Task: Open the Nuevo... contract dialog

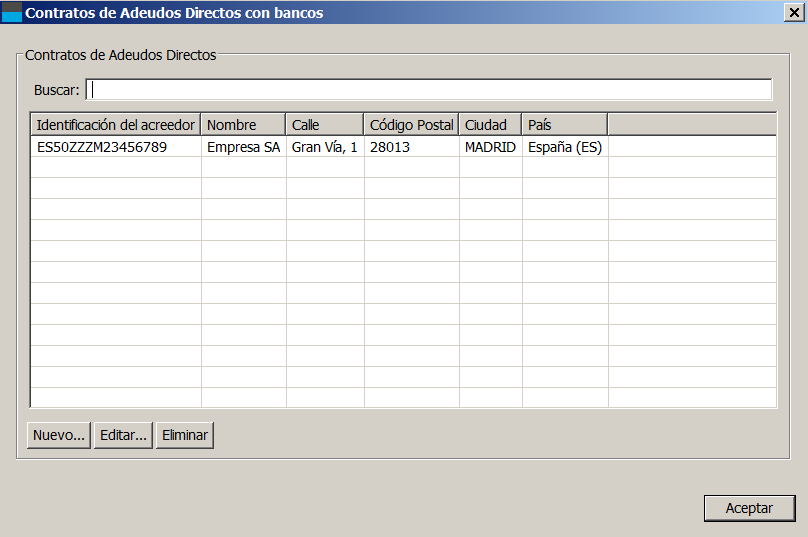Action: point(59,435)
